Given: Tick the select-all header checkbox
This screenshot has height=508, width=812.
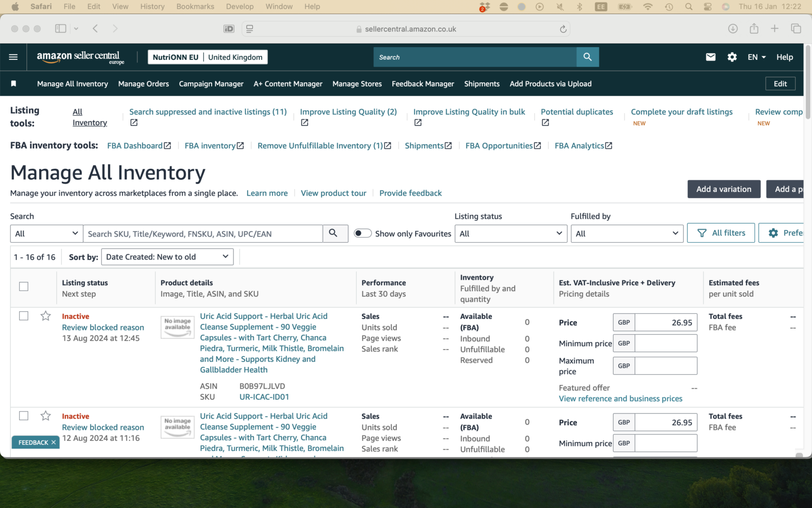Looking at the screenshot, I should tap(24, 287).
